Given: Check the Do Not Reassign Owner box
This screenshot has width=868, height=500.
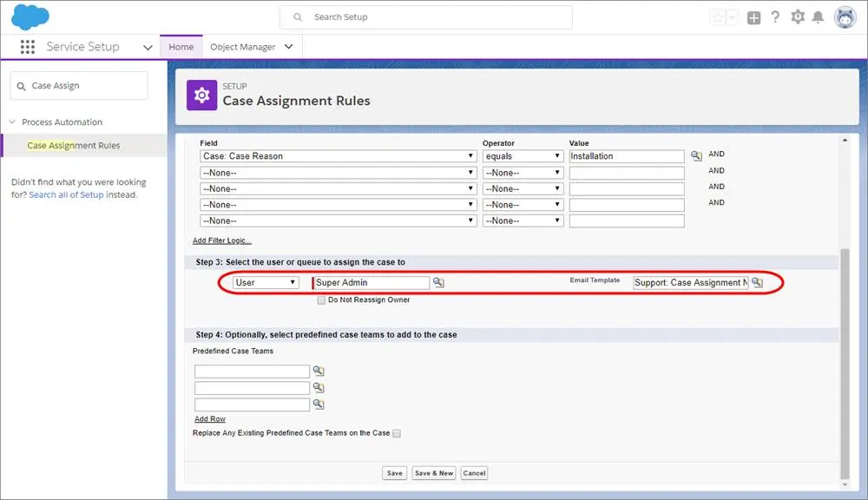Looking at the screenshot, I should 321,300.
